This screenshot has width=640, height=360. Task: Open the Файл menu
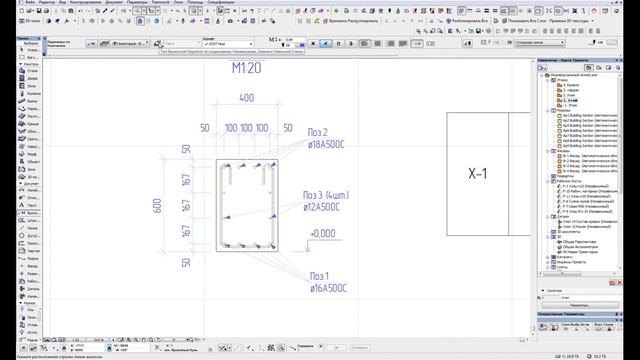click(x=30, y=2)
